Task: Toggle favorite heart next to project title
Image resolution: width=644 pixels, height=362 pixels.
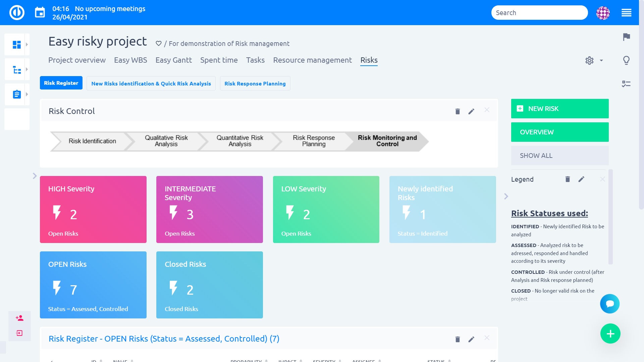Action: (x=159, y=44)
